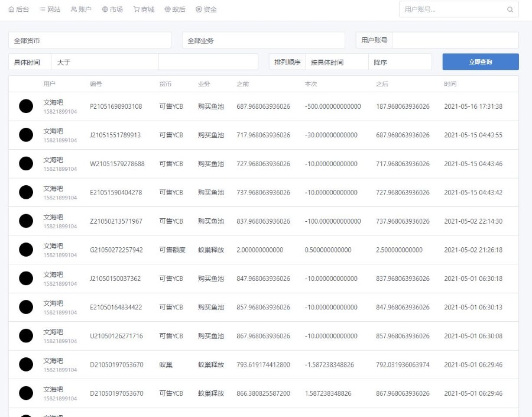Screen dimensions: 532x417
Task: Click the empty time value input field
Action: (x=207, y=62)
